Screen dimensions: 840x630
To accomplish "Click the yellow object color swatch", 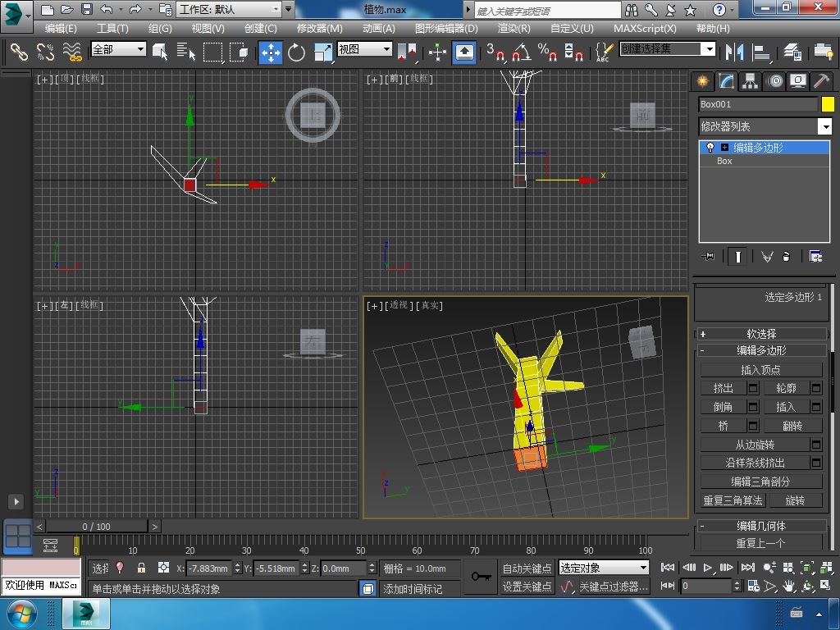I will coord(828,104).
